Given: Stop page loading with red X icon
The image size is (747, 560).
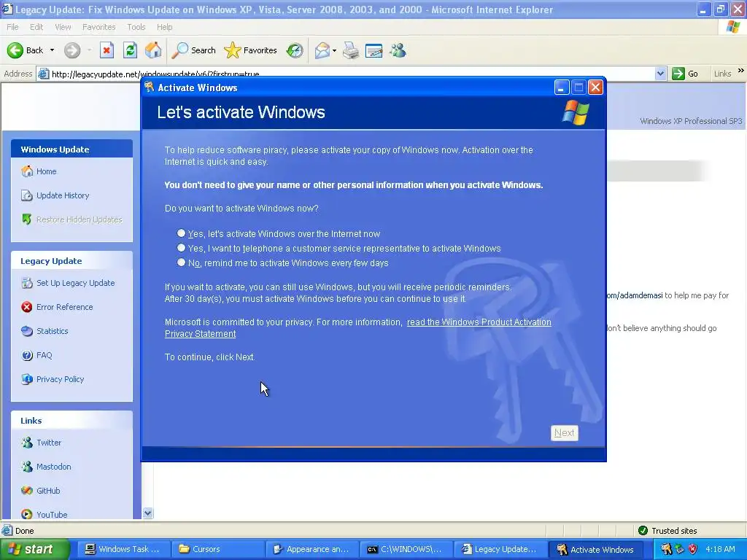Looking at the screenshot, I should 107,50.
